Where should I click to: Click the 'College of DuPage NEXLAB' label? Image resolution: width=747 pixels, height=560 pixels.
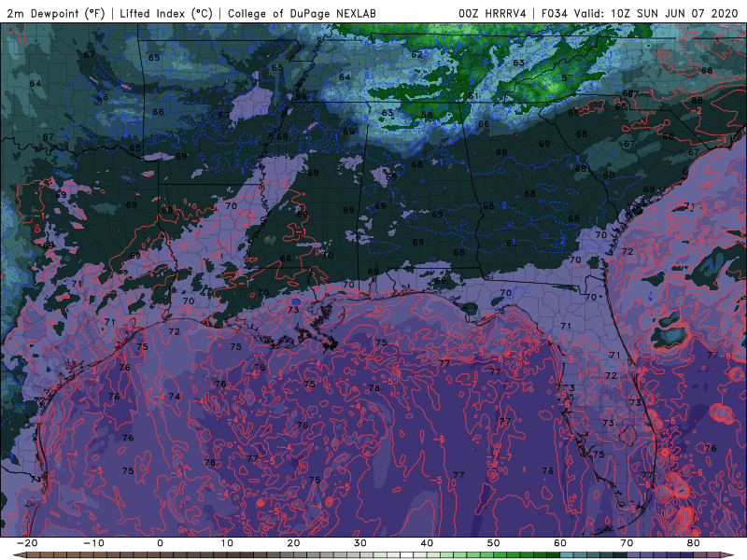pos(302,13)
